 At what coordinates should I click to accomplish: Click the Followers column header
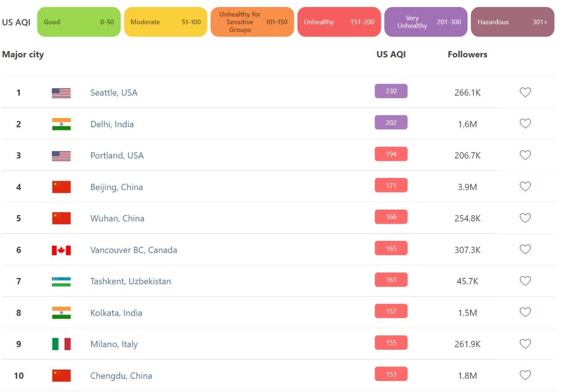tap(467, 55)
